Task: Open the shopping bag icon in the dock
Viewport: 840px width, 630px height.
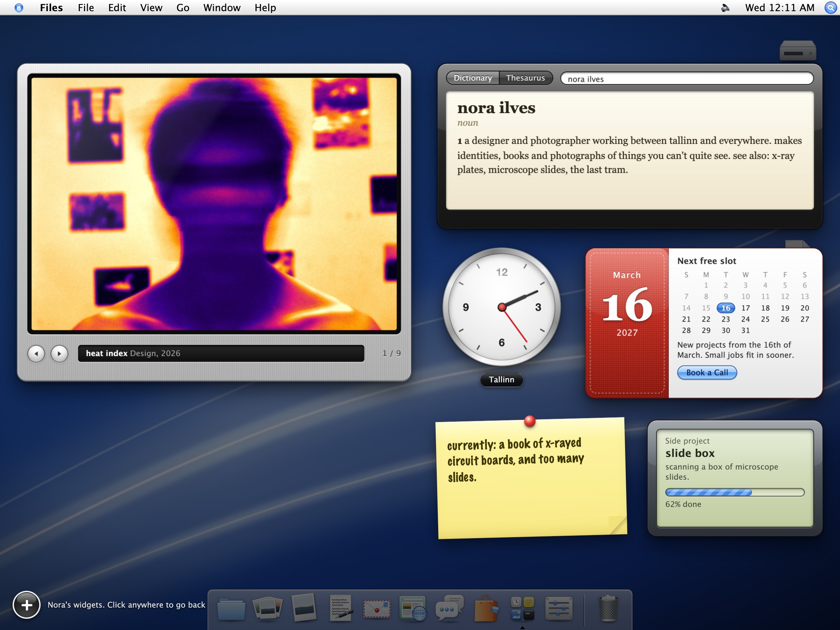Action: [486, 608]
